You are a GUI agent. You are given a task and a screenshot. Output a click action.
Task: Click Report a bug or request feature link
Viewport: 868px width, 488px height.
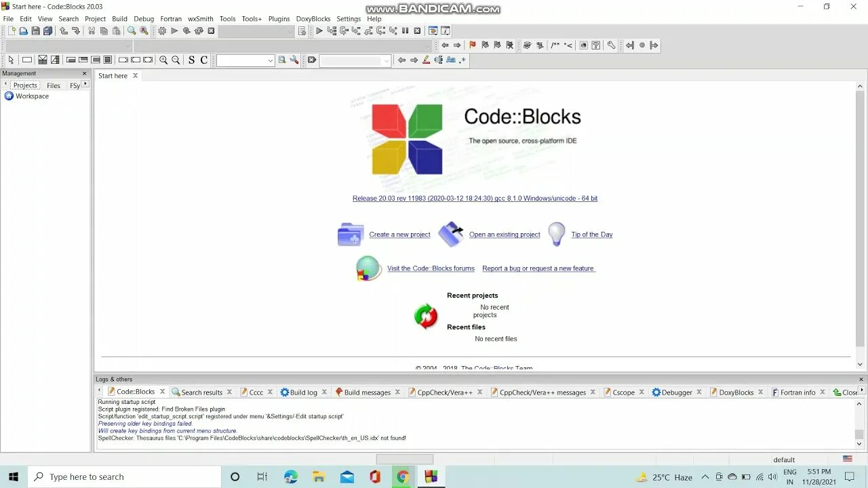point(538,268)
